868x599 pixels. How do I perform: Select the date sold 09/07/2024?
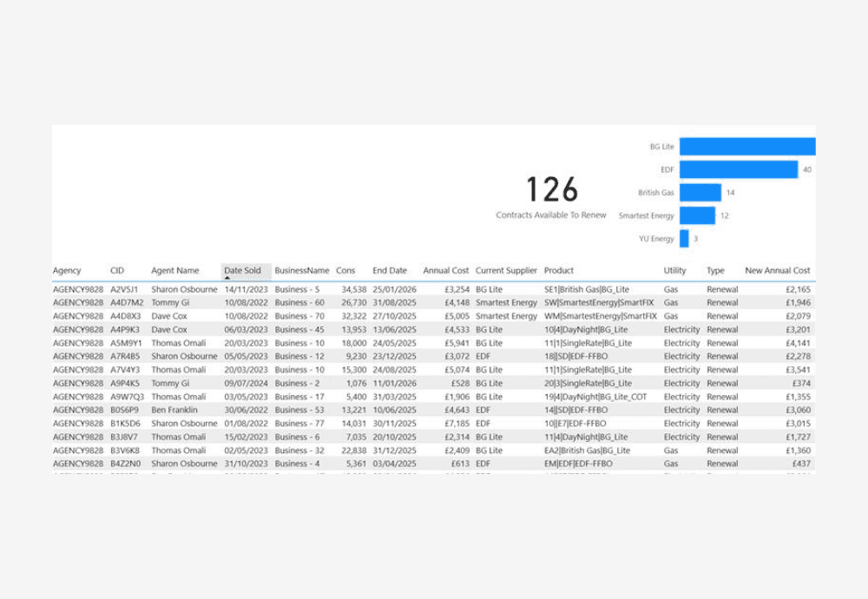246,383
